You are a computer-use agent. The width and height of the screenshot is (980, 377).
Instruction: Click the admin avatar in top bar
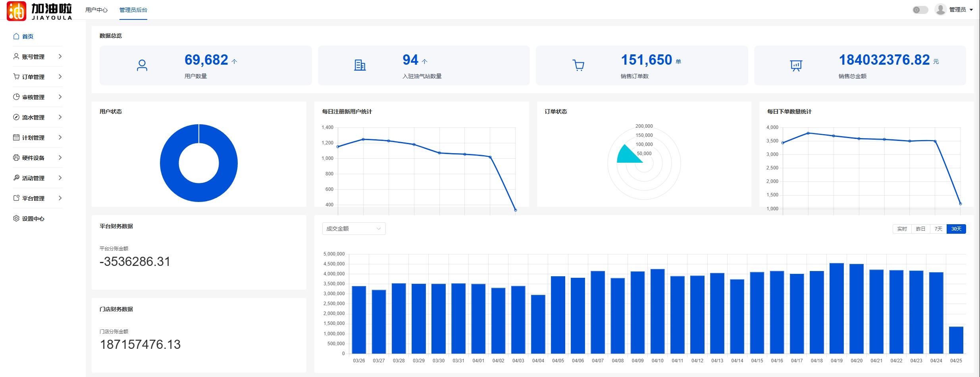click(x=940, y=10)
